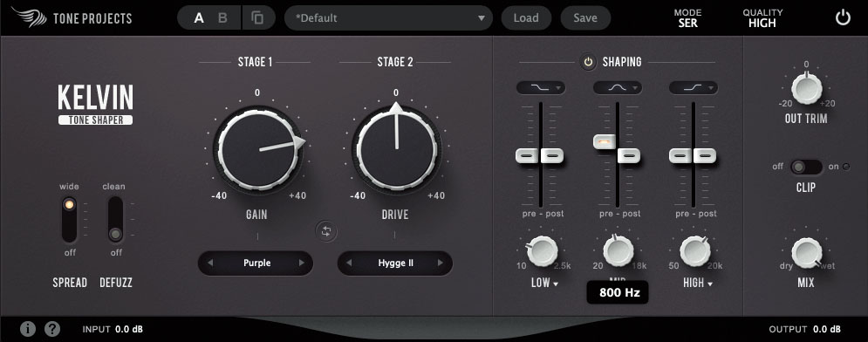Click the Tone Projects wing logo
This screenshot has width=868, height=342.
29,17
